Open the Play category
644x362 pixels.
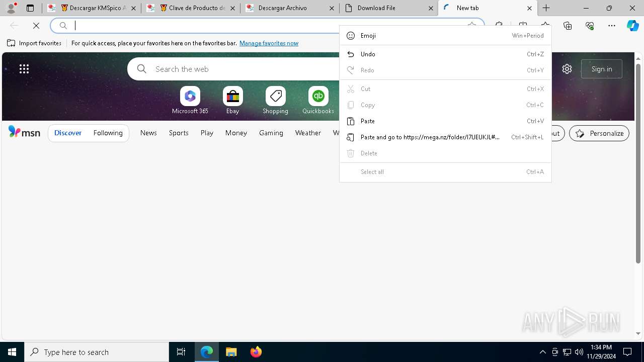point(207,133)
